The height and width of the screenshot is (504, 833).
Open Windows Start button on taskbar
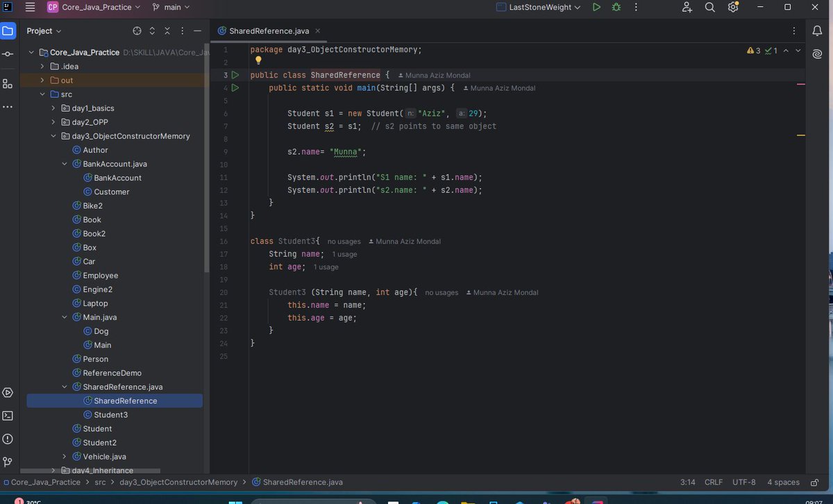click(235, 501)
